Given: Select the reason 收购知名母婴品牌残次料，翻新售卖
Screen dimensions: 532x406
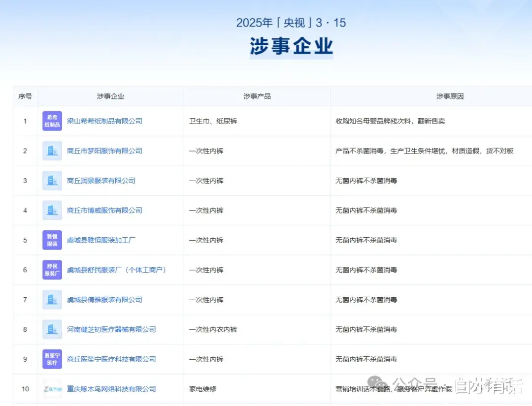Looking at the screenshot, I should pos(390,121).
